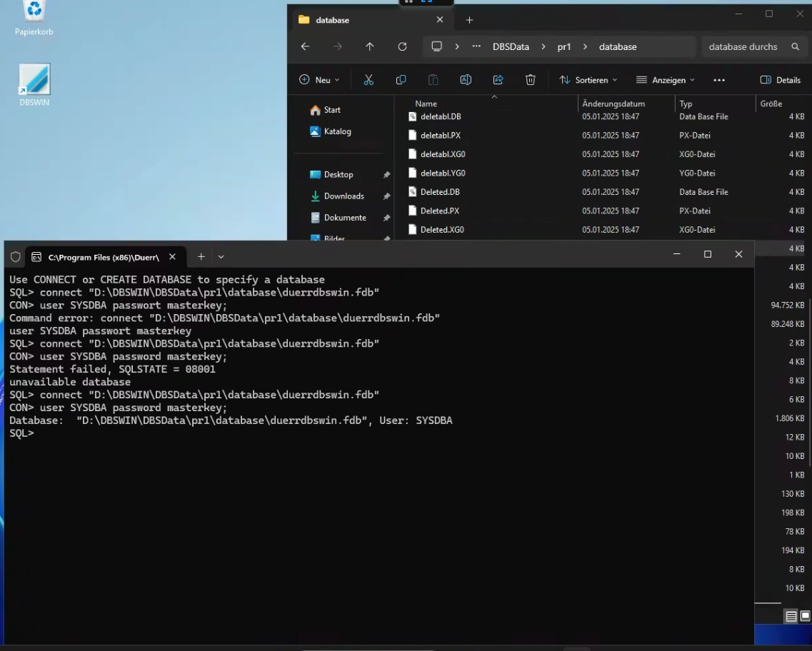Open the See more (…) toolbar icon
This screenshot has height=651, width=812.
click(718, 79)
